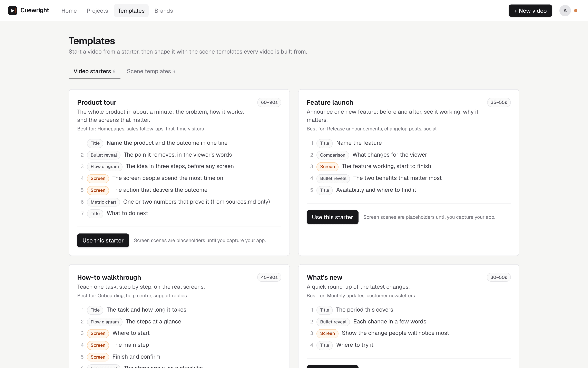
Task: Click 'The idea in three steps' row
Action: coord(179,166)
